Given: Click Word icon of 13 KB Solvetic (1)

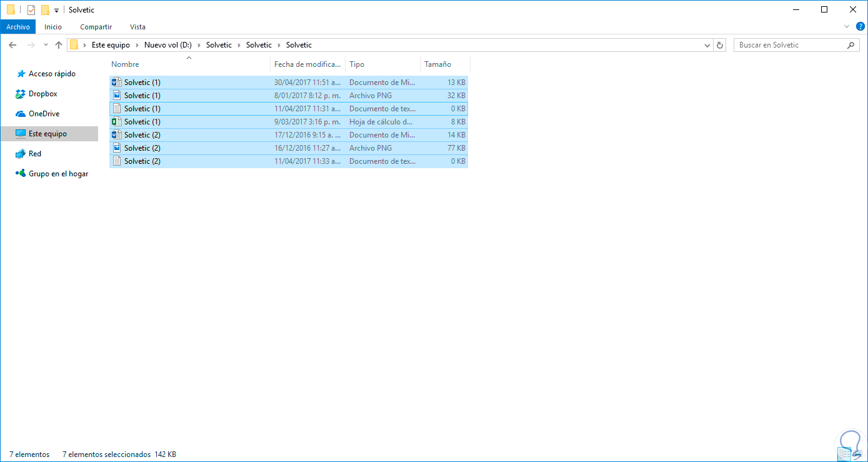Looking at the screenshot, I should click(116, 83).
